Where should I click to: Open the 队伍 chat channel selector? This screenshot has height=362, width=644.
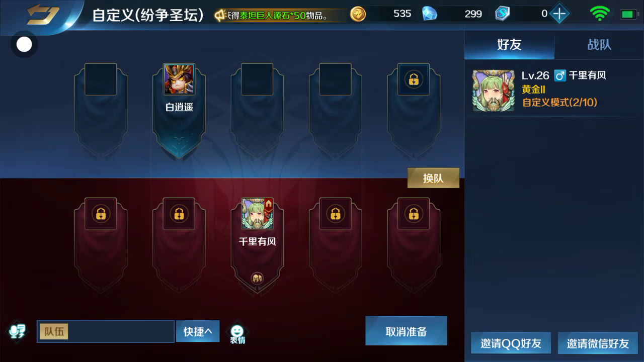53,331
